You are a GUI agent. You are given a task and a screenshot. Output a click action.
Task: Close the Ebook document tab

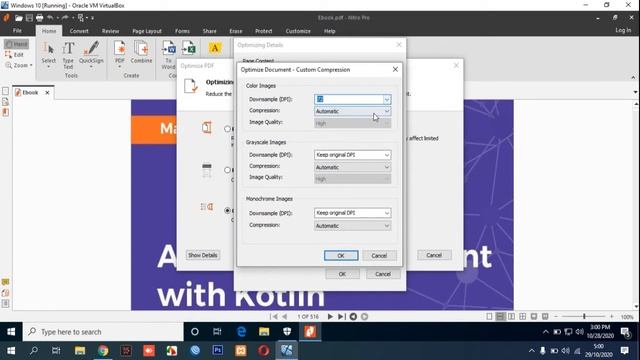47,93
